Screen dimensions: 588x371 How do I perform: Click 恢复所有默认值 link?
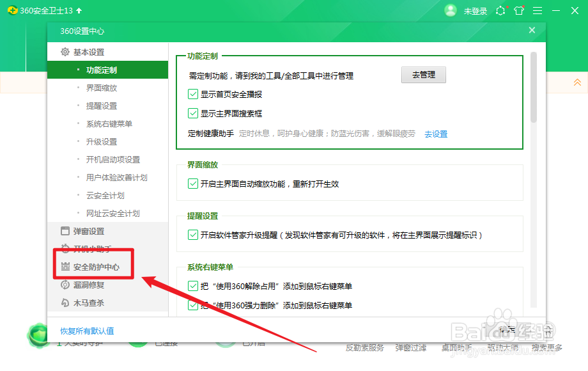coord(87,331)
